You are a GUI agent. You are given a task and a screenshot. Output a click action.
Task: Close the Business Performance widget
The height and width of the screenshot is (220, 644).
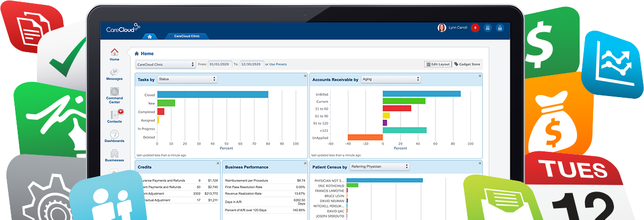coord(306,163)
